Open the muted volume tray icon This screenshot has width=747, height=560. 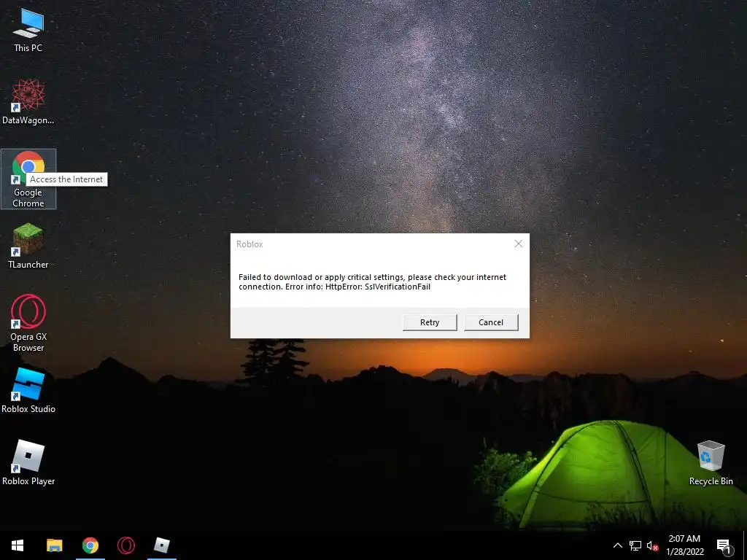pos(652,545)
